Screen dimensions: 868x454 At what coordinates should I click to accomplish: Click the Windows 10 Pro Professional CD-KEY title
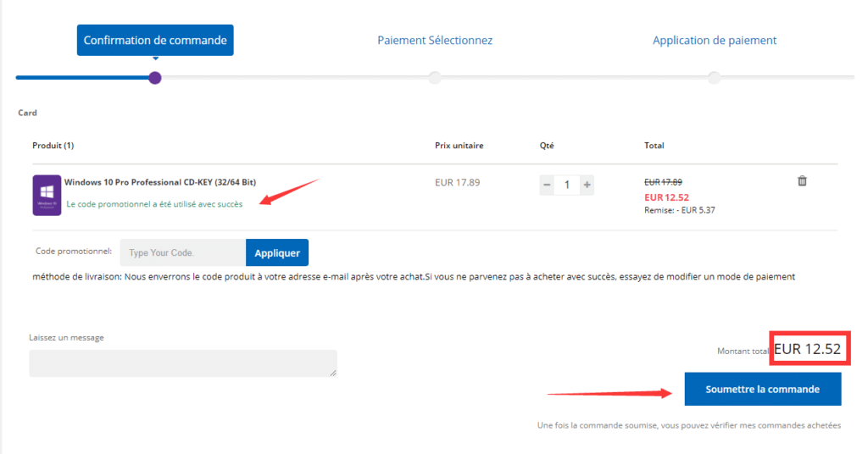(160, 182)
